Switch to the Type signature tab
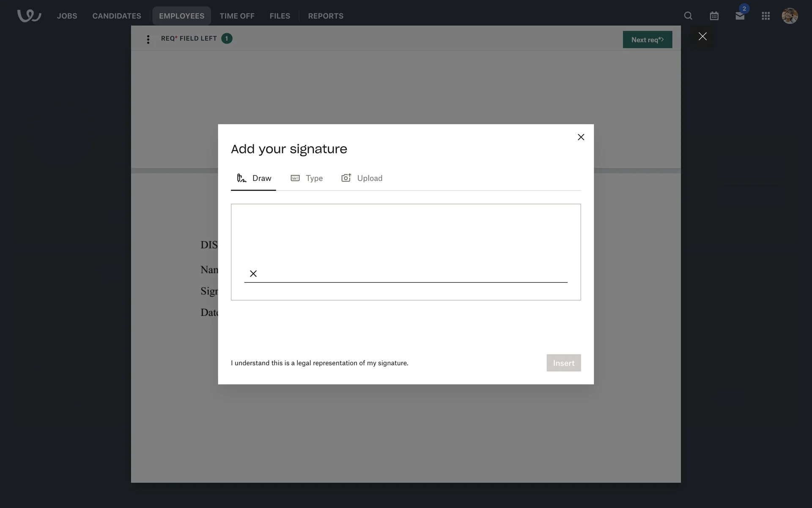The image size is (812, 508). coord(307,178)
